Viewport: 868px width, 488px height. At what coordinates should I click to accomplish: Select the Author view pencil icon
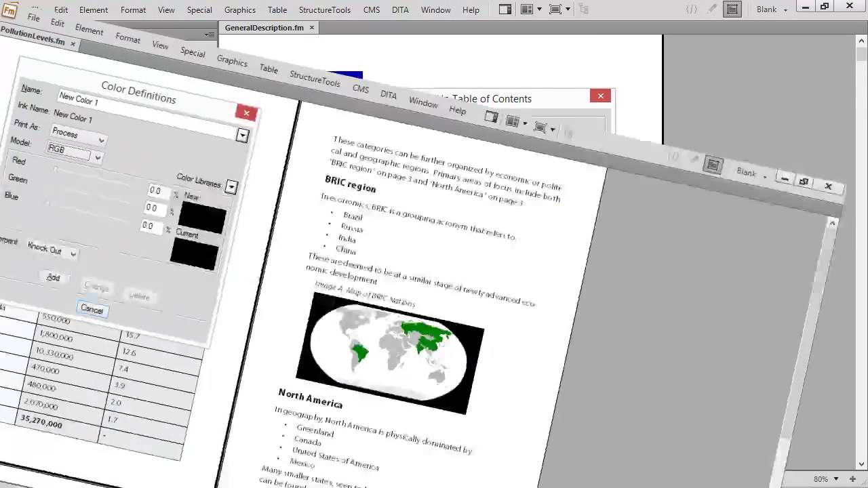coord(712,9)
